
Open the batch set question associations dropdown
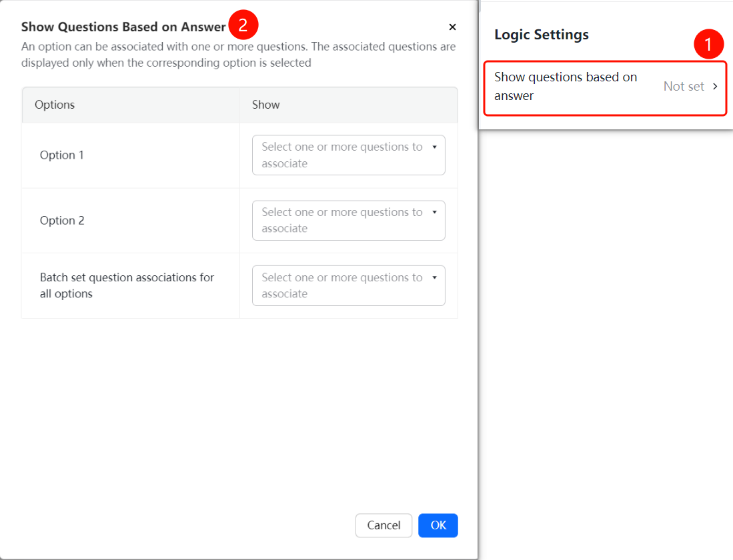[348, 285]
